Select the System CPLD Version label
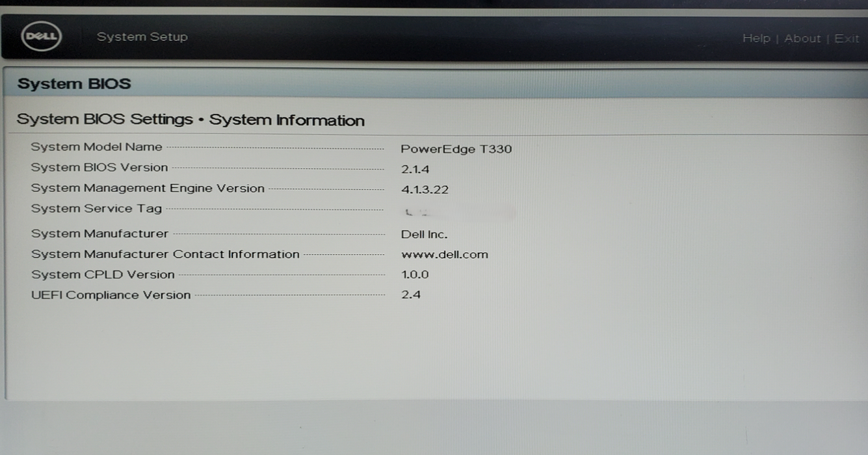The image size is (868, 455). (103, 274)
